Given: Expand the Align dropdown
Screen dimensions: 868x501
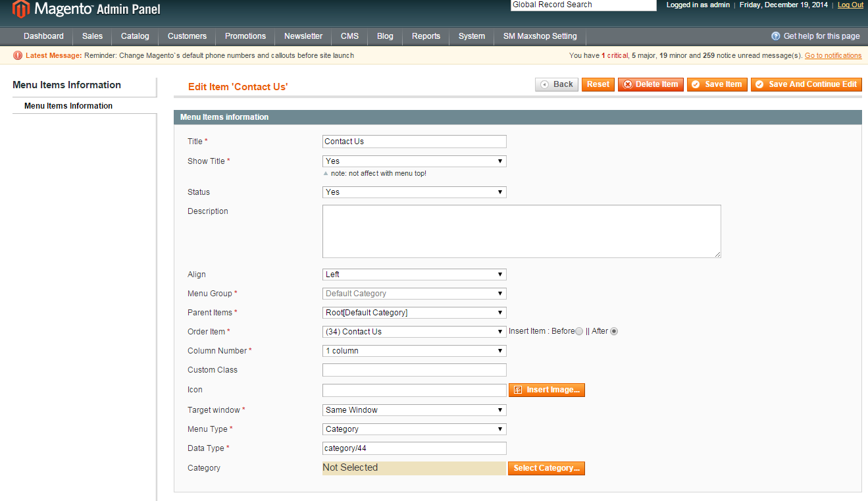Looking at the screenshot, I should coord(415,274).
